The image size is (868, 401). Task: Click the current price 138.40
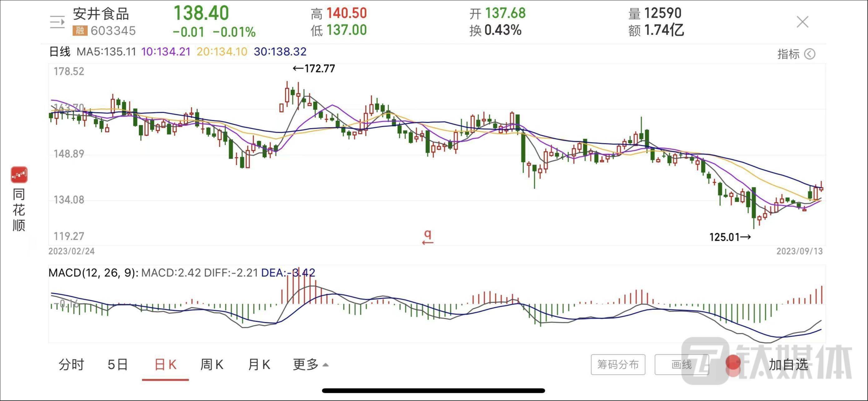click(x=201, y=13)
